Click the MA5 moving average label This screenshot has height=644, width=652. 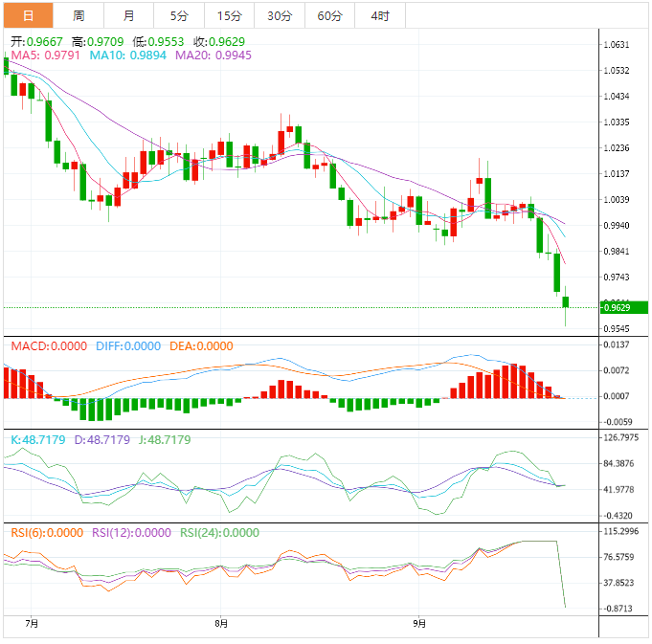pos(45,56)
